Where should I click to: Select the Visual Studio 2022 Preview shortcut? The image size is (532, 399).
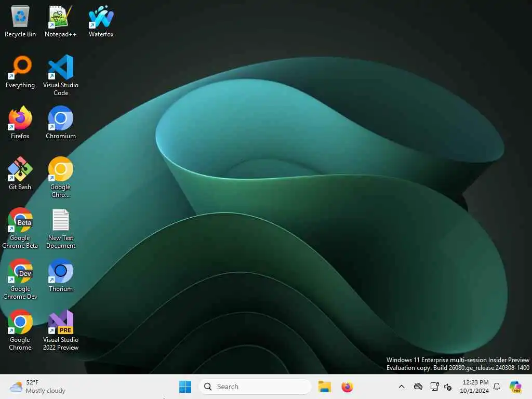click(61, 330)
